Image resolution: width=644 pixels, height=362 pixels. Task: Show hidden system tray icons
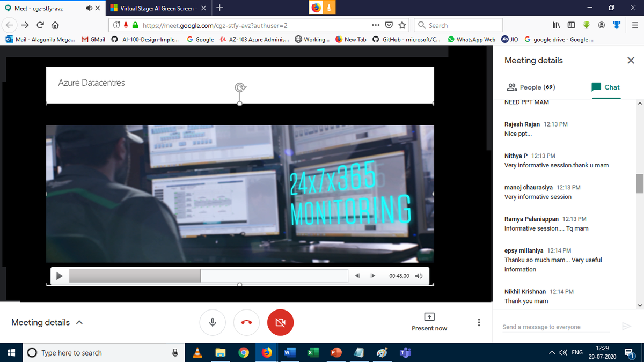552,353
